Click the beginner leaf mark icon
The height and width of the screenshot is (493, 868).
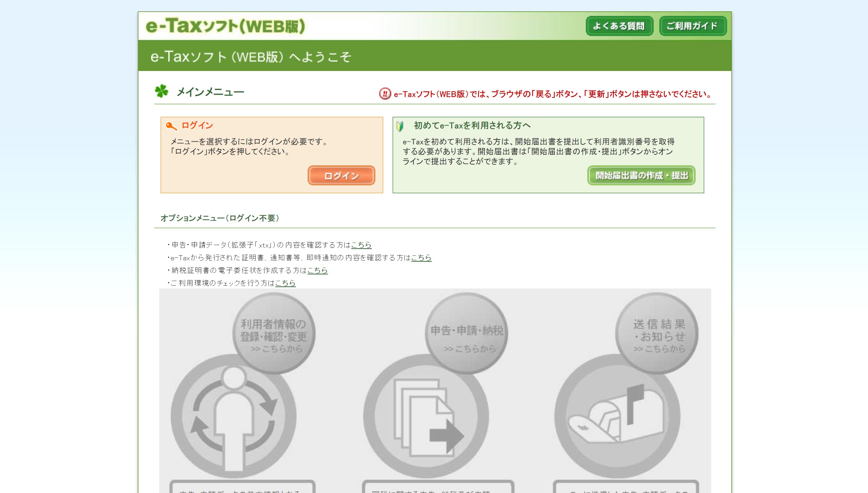[400, 126]
